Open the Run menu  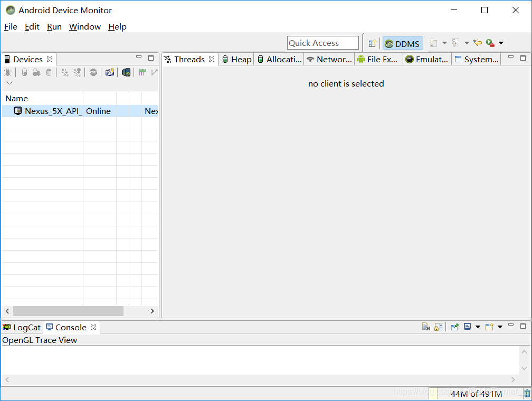(x=54, y=27)
